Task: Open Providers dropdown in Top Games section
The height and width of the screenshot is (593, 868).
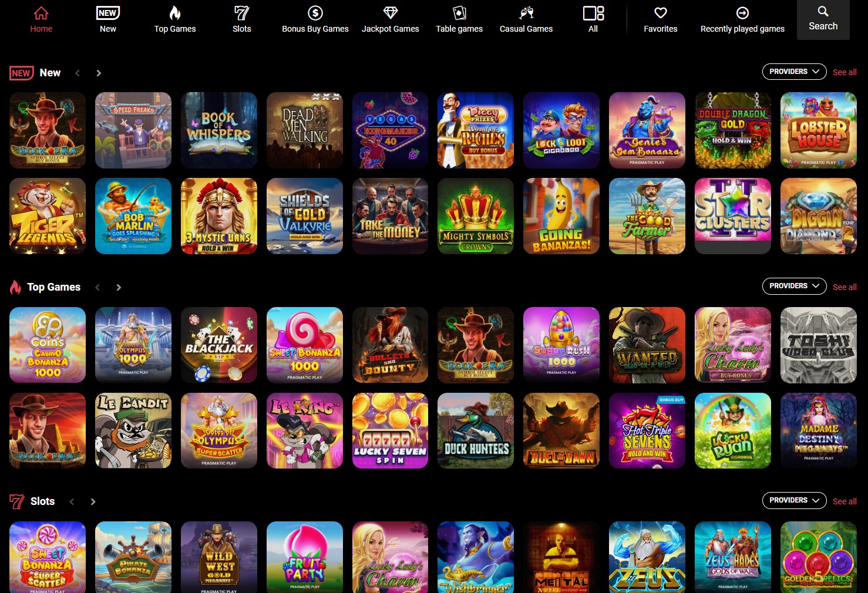Action: [794, 286]
